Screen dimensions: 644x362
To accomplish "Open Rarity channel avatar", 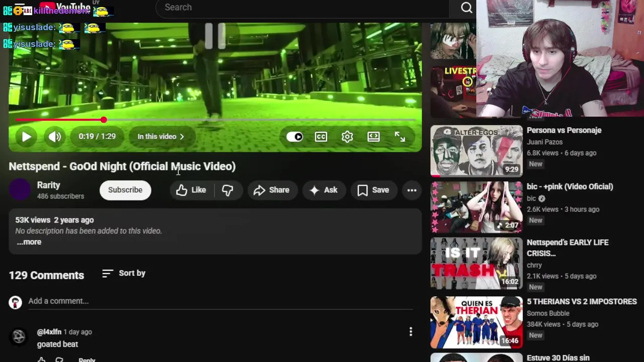I will [x=20, y=190].
